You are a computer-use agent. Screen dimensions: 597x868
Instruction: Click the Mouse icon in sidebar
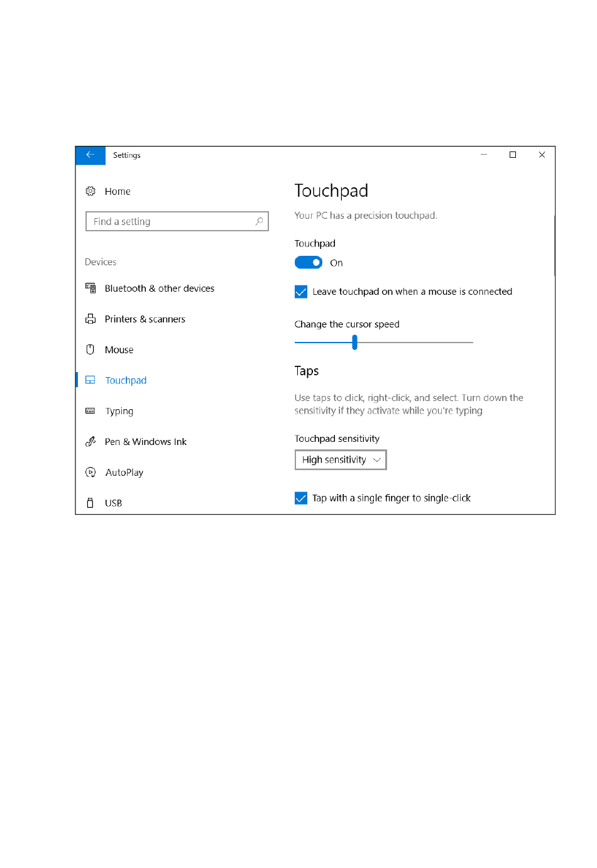pyautogui.click(x=90, y=349)
